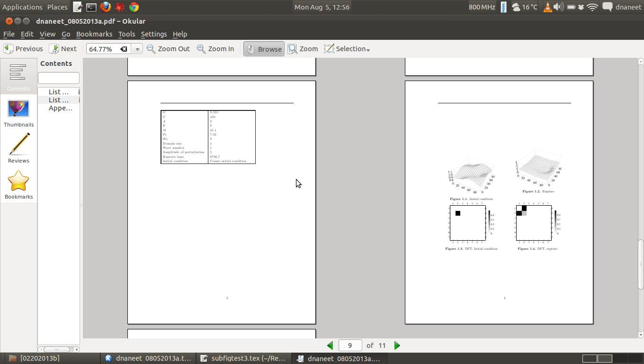This screenshot has width=644, height=364.
Task: Open the Places menu in the top panel
Action: pyautogui.click(x=57, y=7)
